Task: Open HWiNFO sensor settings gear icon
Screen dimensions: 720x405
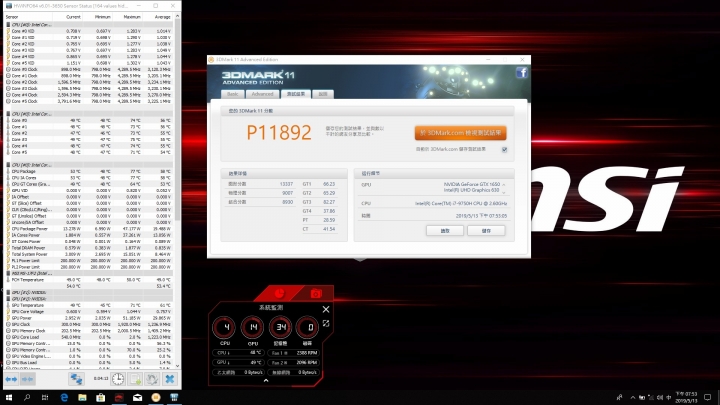Action: [x=152, y=379]
